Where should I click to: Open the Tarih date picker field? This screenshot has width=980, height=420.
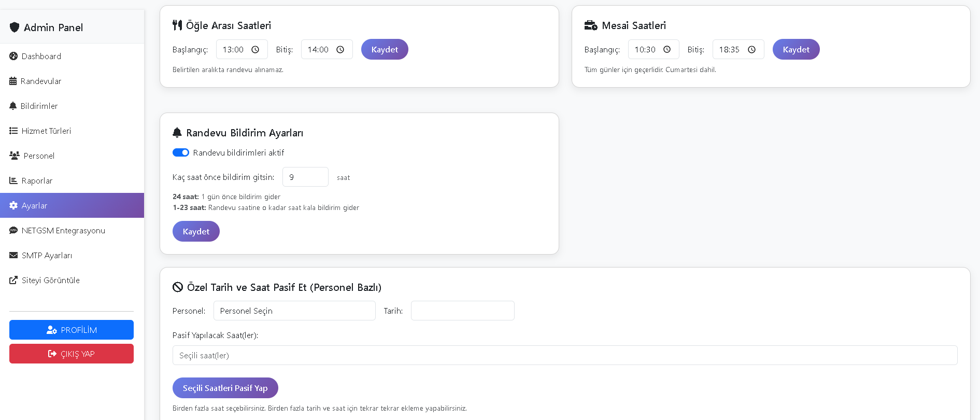pyautogui.click(x=462, y=311)
